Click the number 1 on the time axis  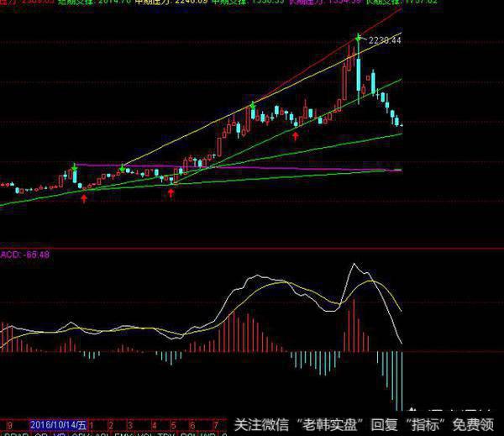click(x=92, y=424)
